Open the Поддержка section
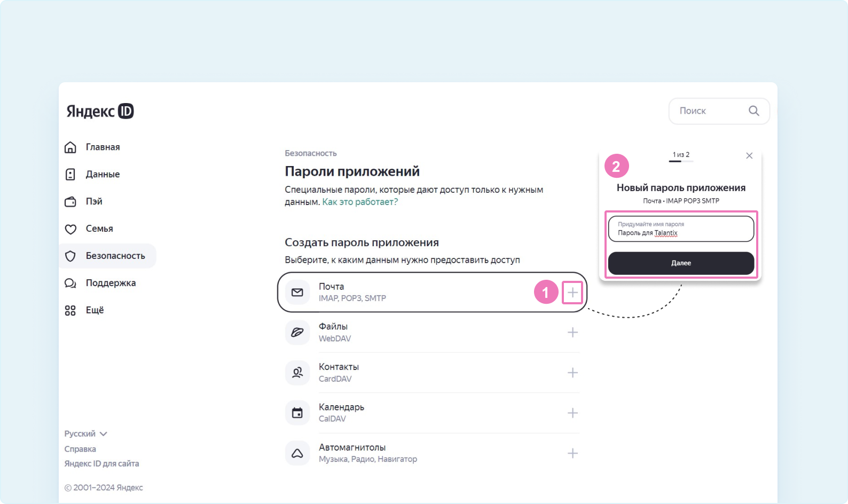The width and height of the screenshot is (848, 504). tap(111, 283)
